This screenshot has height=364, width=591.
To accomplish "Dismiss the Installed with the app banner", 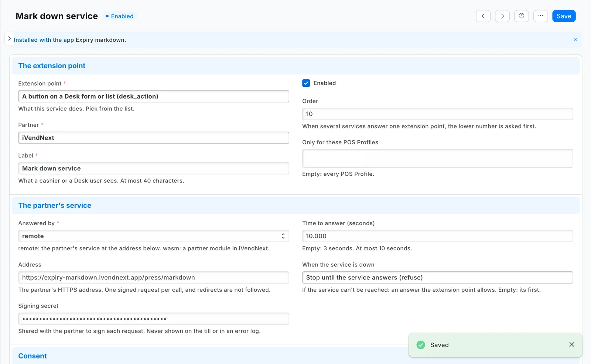I will (575, 40).
